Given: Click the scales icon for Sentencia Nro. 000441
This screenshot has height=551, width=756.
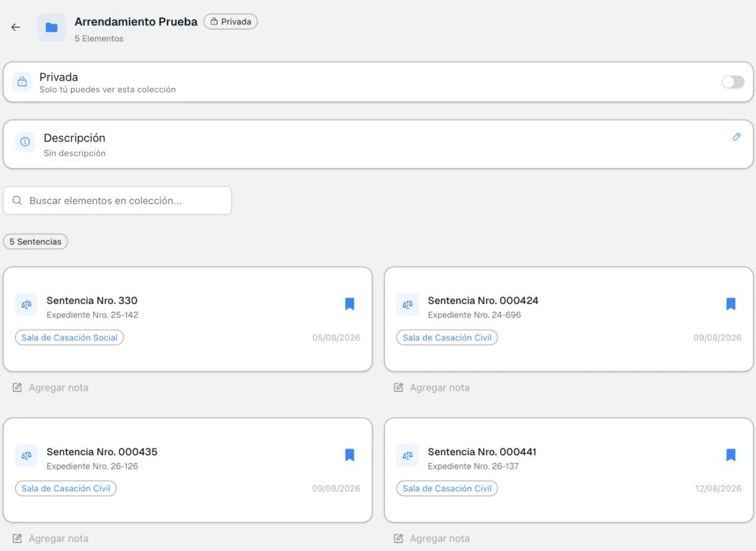Looking at the screenshot, I should click(407, 456).
